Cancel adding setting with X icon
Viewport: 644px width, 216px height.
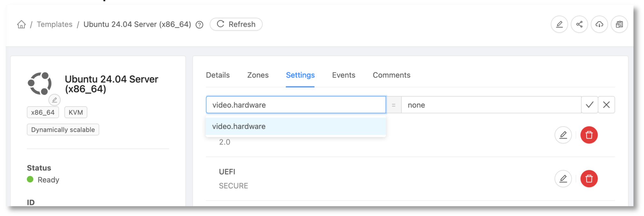606,105
